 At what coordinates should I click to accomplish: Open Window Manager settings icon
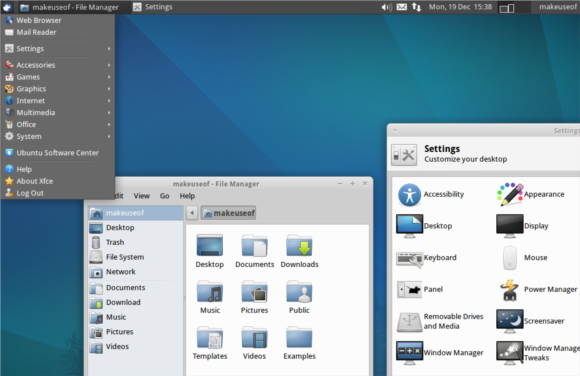(x=409, y=353)
